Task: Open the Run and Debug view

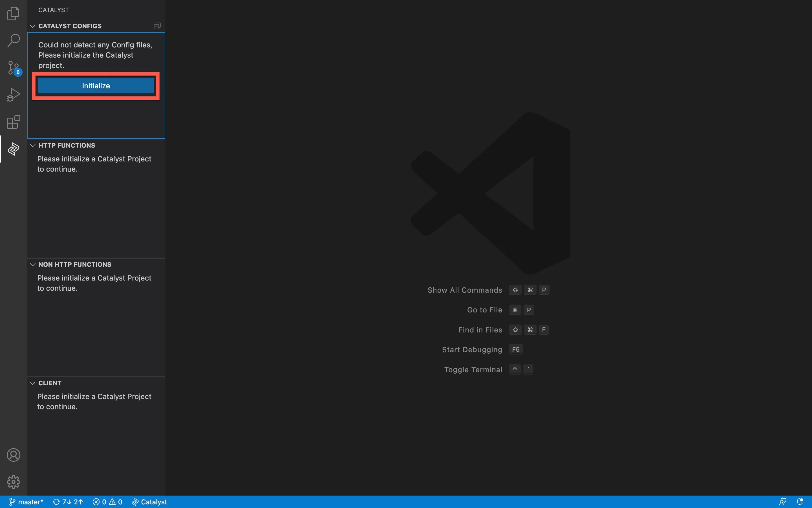Action: [14, 95]
